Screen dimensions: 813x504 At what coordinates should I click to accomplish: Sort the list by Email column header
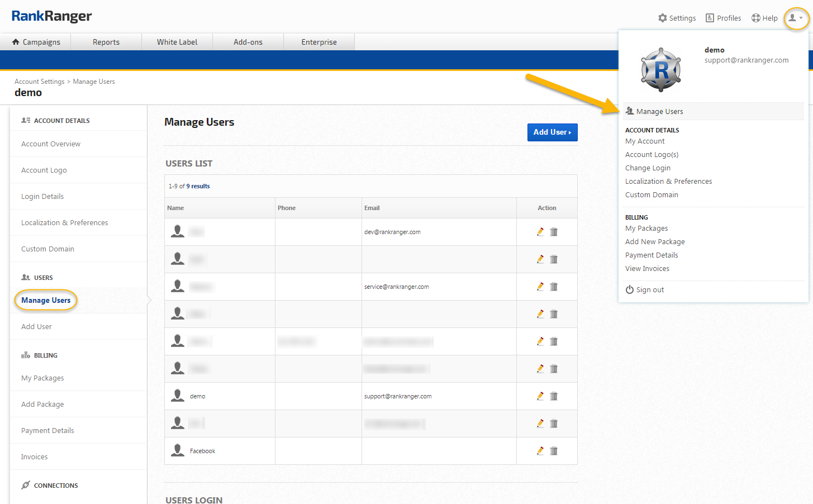pyautogui.click(x=372, y=208)
